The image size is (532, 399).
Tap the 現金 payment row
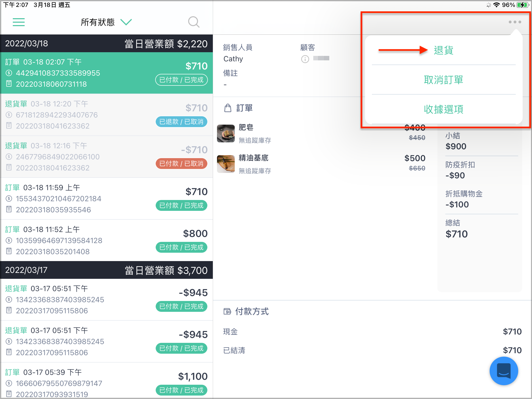372,332
